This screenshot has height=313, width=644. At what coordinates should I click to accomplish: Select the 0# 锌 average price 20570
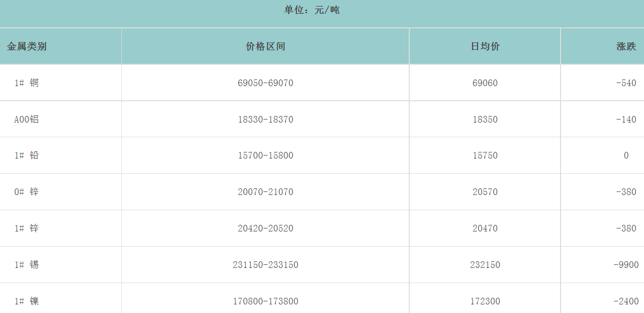[485, 192]
